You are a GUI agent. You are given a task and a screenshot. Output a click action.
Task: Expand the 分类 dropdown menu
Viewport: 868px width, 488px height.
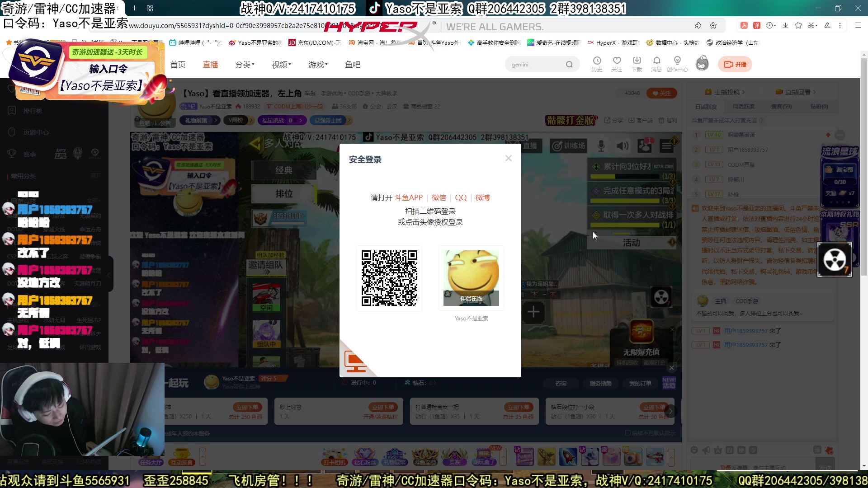[245, 65]
